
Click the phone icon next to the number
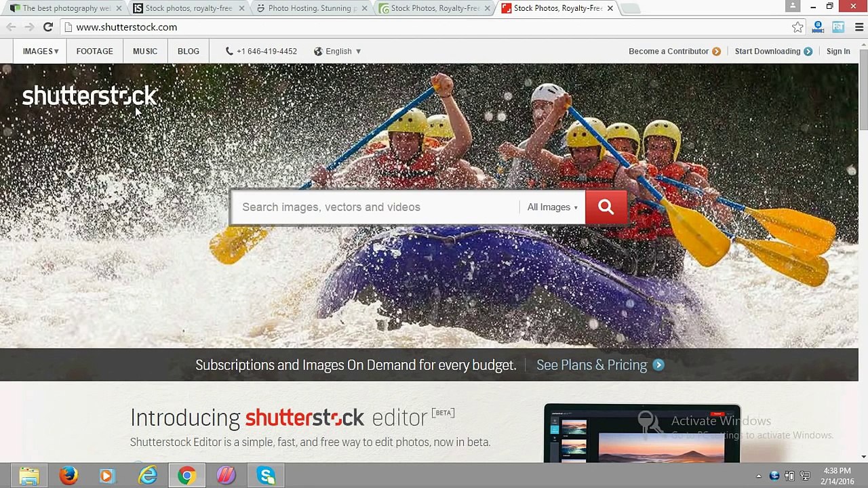[x=229, y=52]
